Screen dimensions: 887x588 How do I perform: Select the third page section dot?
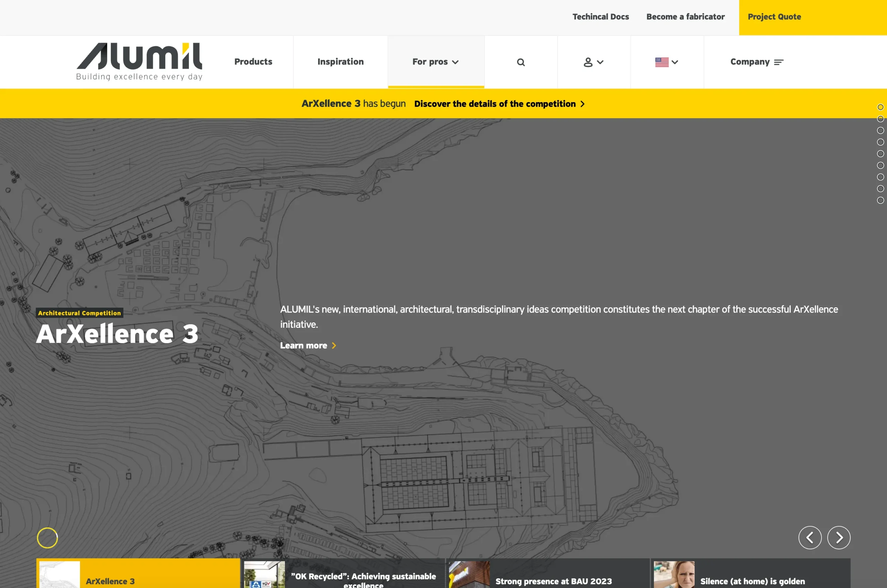[x=880, y=131]
